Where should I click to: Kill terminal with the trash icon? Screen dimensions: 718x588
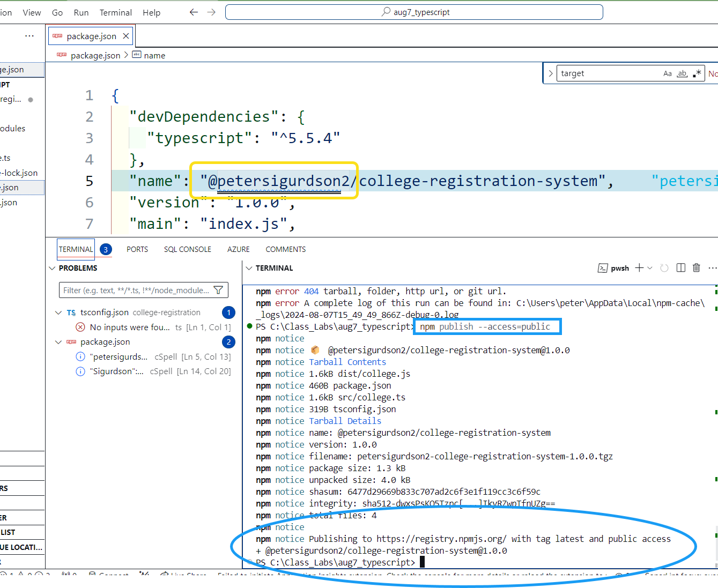(x=697, y=268)
